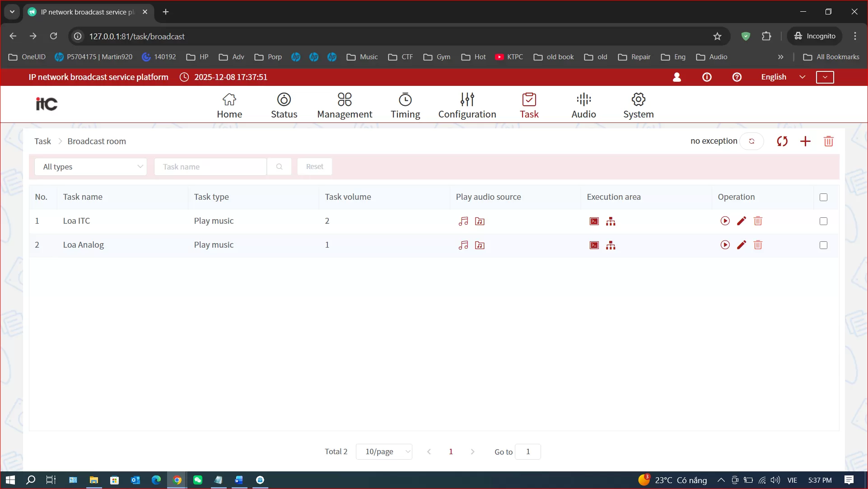View group hierarchy icon for Loa Analog
Image resolution: width=868 pixels, height=489 pixels.
click(611, 245)
